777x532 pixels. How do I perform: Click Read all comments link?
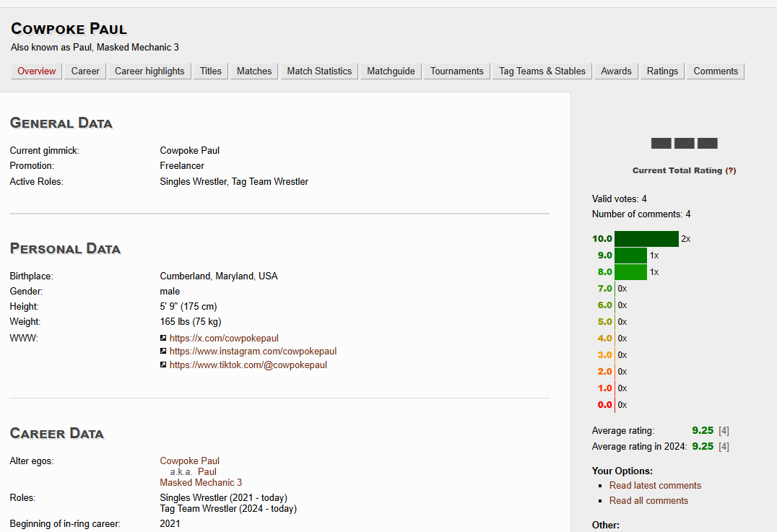648,500
